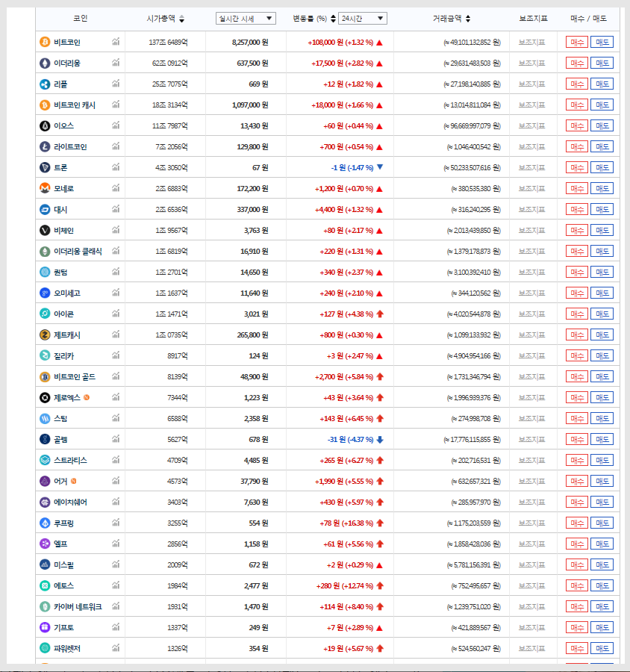630x672 pixels.
Task: Open the chart icon for 골렘
Action: click(x=116, y=439)
